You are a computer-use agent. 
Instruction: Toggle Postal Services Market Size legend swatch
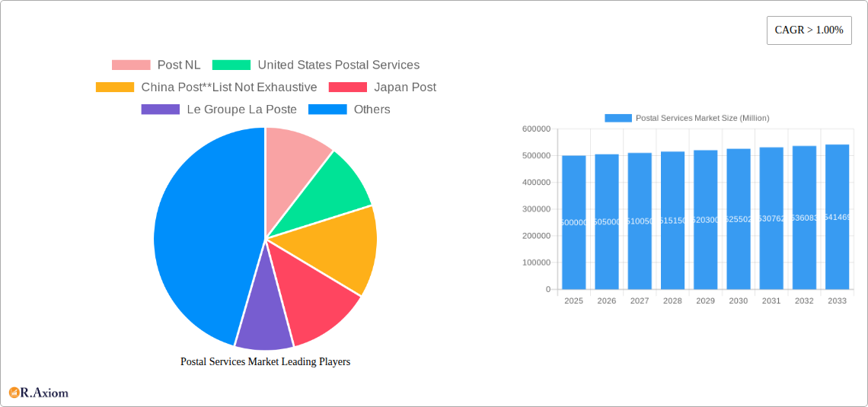617,119
